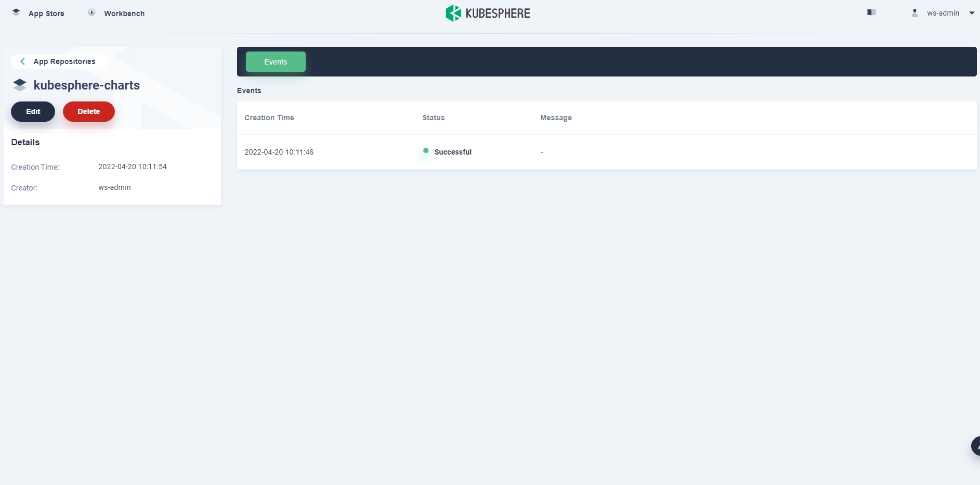Switch to the Events tab

[x=276, y=62]
